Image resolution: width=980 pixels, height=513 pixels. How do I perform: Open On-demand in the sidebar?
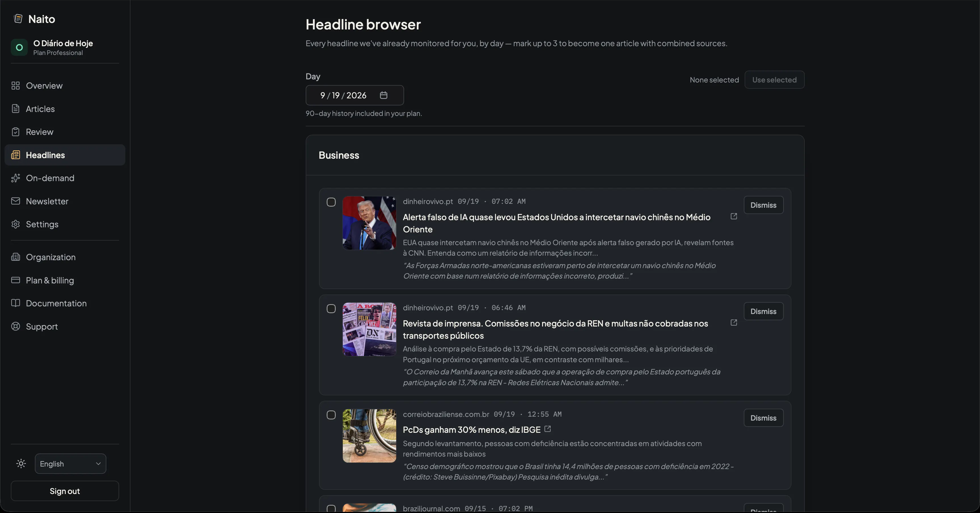(x=65, y=178)
